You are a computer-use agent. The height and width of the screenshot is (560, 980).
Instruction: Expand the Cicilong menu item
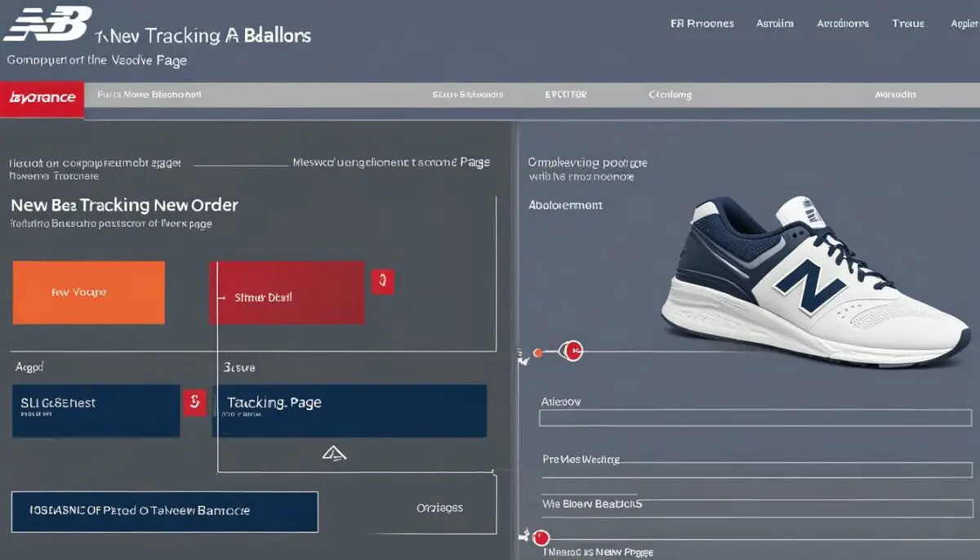(x=670, y=95)
